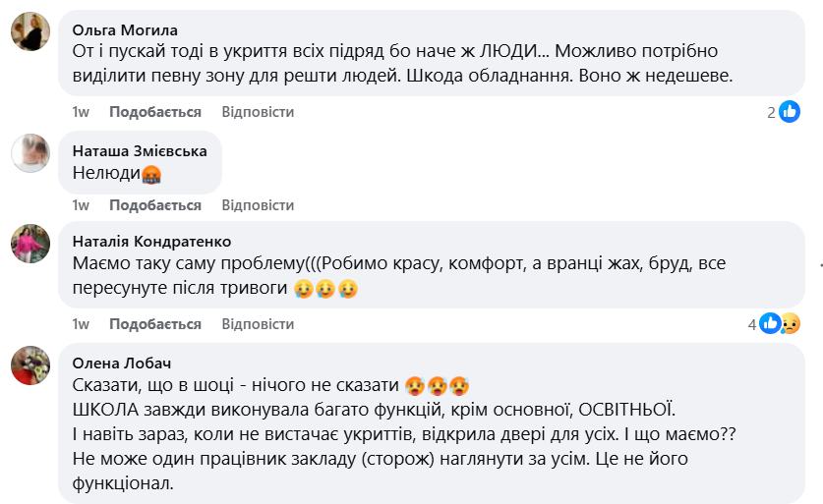Screen dimensions: 823x504
Task: Click Олена Лобач's profile avatar
Action: coord(30,365)
